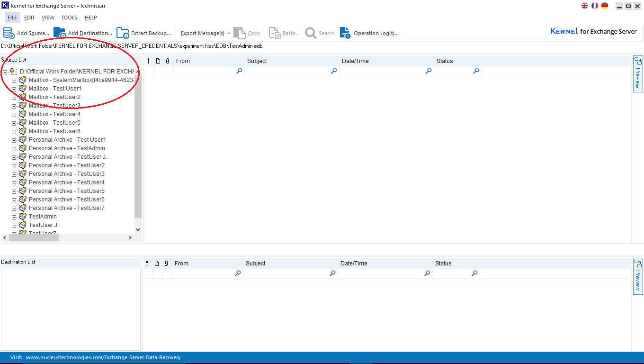This screenshot has height=364, width=644.
Task: Select the TestUser J. mailbox item
Action: pos(44,225)
